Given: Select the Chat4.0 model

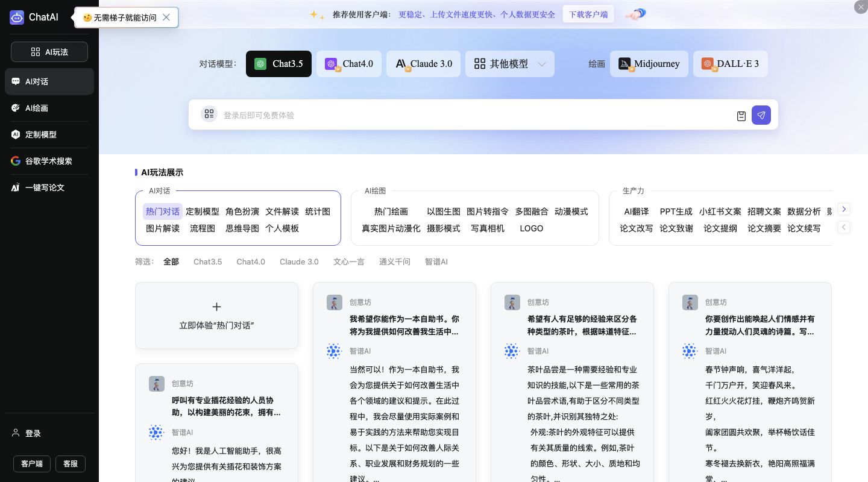Looking at the screenshot, I should click(x=349, y=64).
